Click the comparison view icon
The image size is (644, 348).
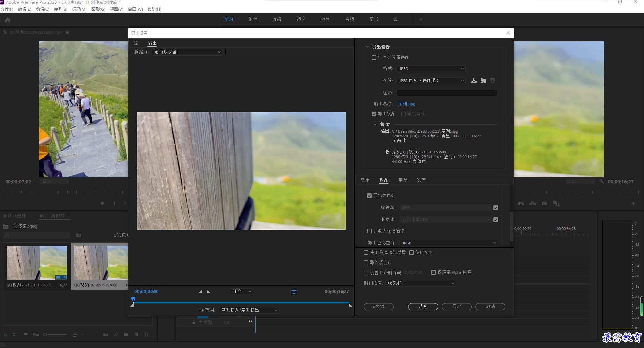click(556, 203)
